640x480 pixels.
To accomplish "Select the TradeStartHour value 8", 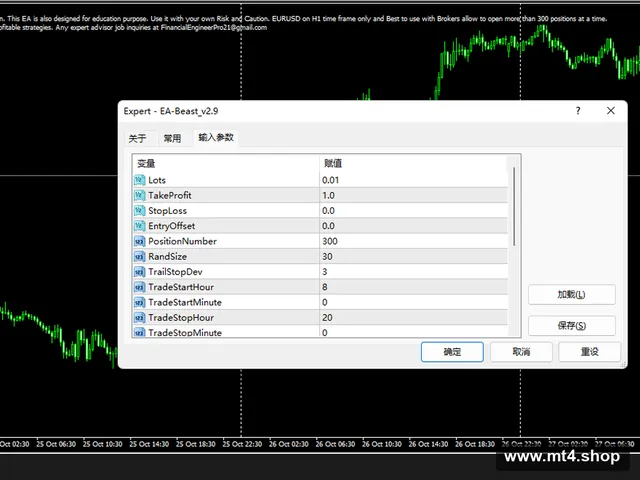I will [325, 287].
